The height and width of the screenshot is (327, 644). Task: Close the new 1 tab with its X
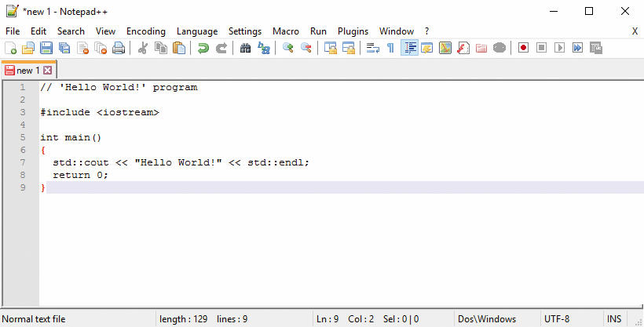(x=48, y=70)
